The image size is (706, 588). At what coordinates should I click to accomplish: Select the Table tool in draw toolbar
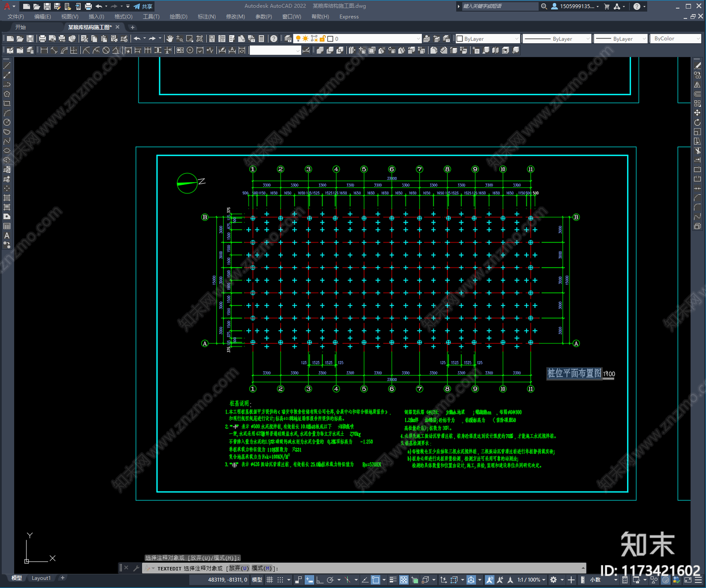[7, 226]
